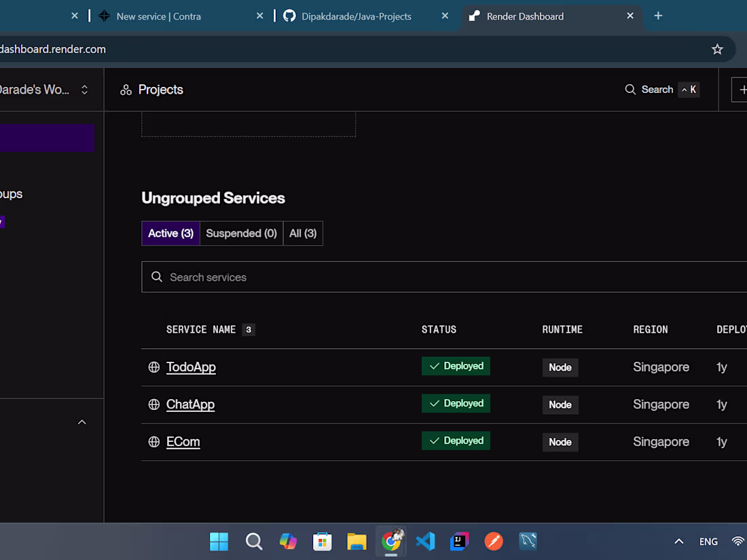747x560 pixels.
Task: Click the Node runtime badge for ChatApp
Action: pos(560,405)
